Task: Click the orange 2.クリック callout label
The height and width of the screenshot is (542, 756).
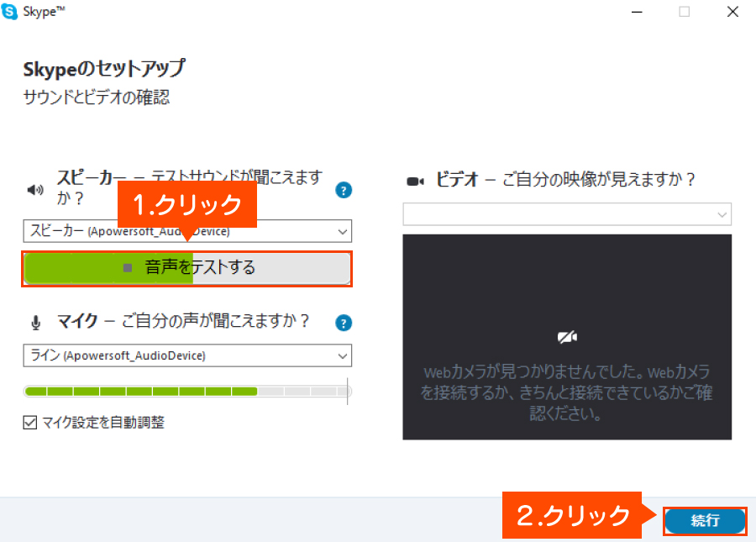Action: [572, 515]
